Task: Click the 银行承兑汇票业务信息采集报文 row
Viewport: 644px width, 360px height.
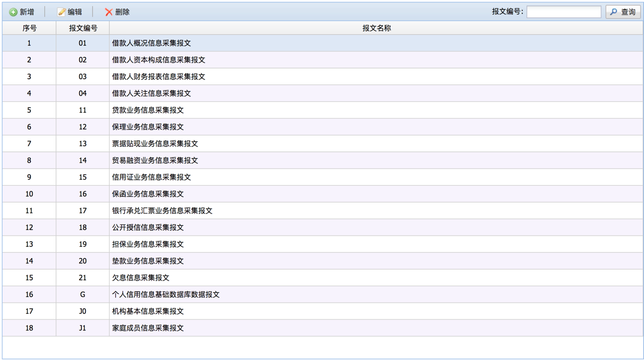Action: [x=162, y=211]
